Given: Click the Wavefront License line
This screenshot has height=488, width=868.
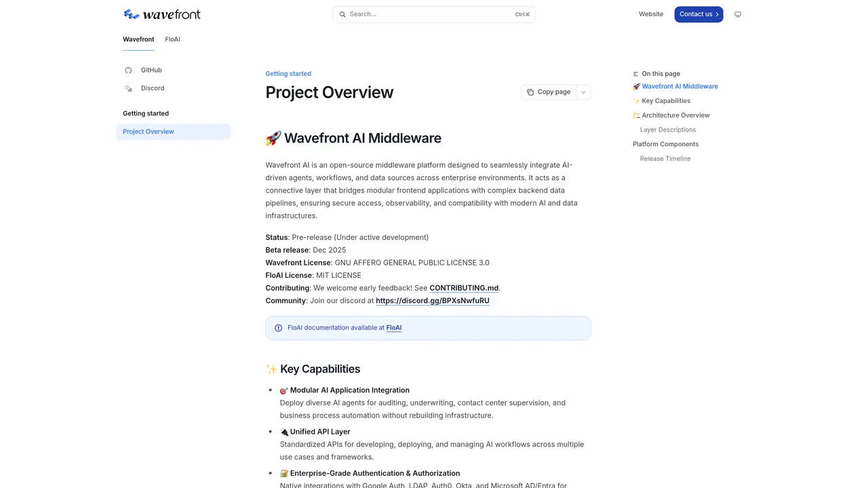Looking at the screenshot, I should click(x=377, y=263).
